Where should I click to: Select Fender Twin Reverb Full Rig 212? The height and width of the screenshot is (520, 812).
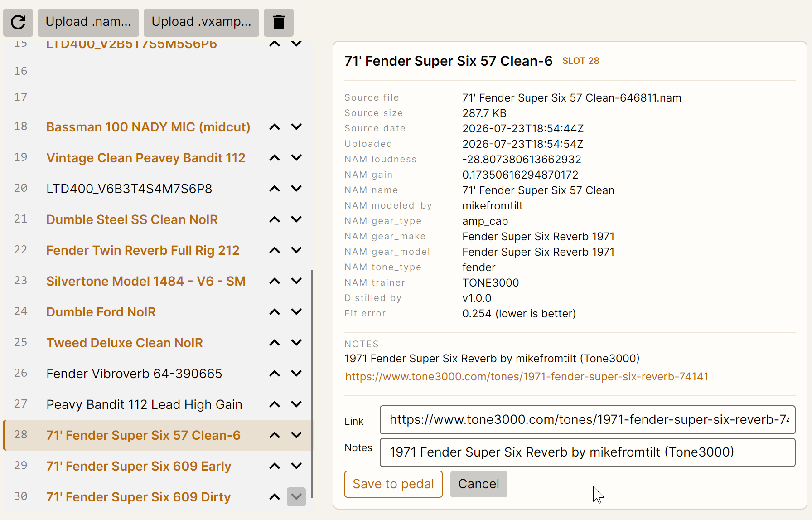click(143, 250)
